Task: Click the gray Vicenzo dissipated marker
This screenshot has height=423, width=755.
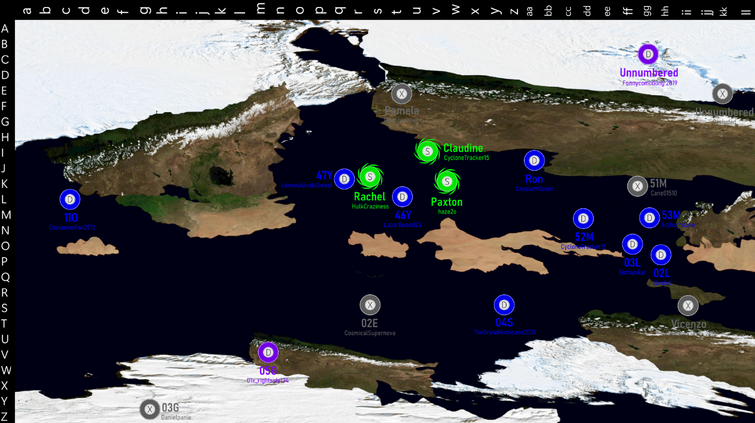Action: (x=688, y=305)
